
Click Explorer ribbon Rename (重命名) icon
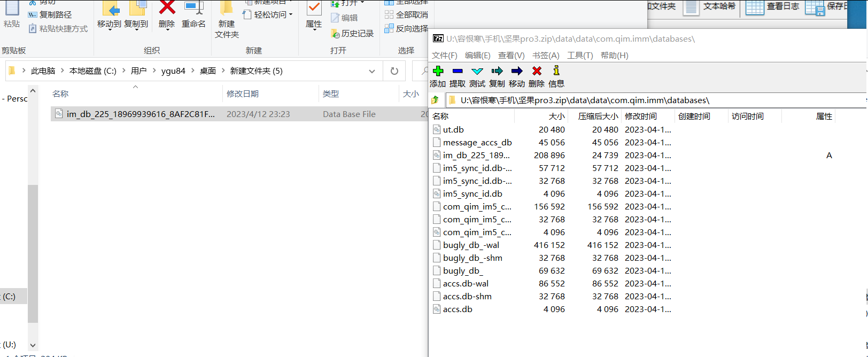[x=193, y=7]
